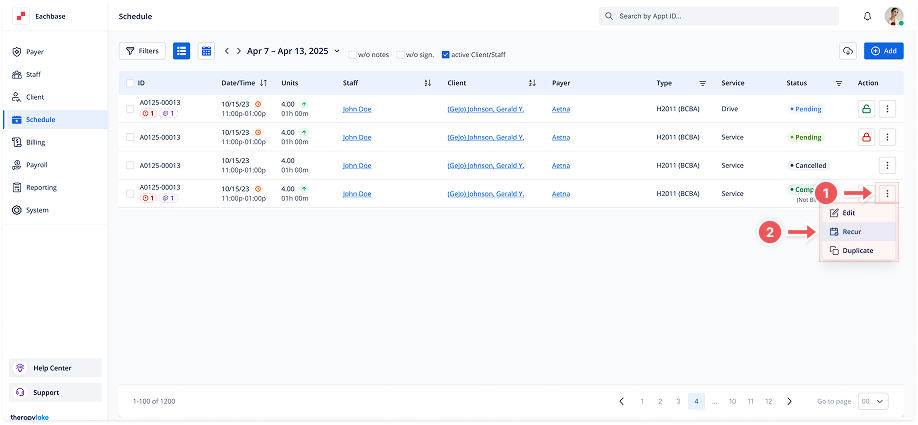Click the cloud download icon
918x425 pixels.
point(848,51)
